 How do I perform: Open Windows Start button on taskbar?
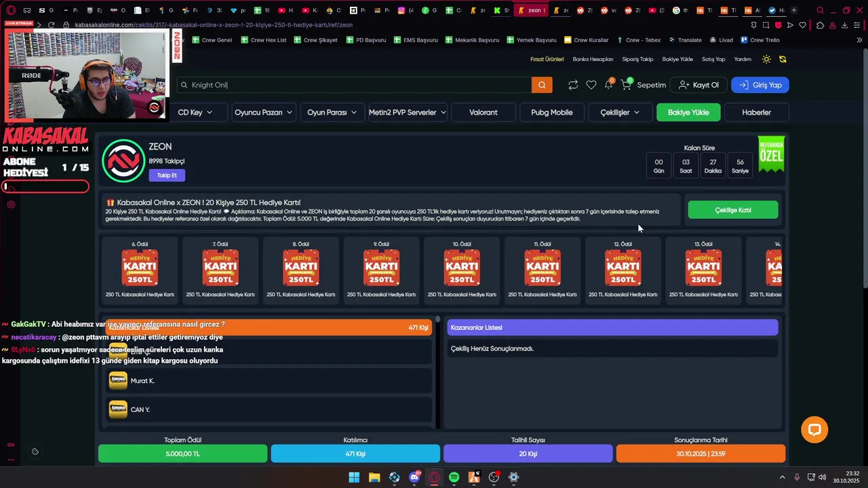pos(354,477)
